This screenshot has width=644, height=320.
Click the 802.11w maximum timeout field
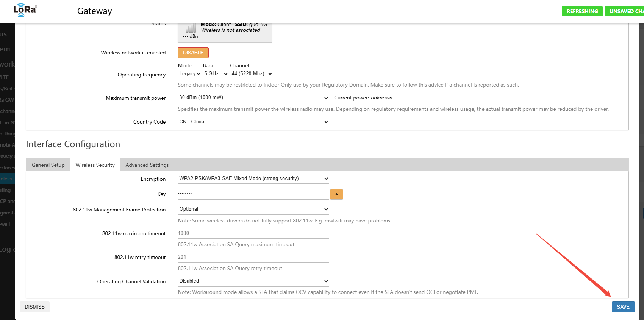[253, 233]
